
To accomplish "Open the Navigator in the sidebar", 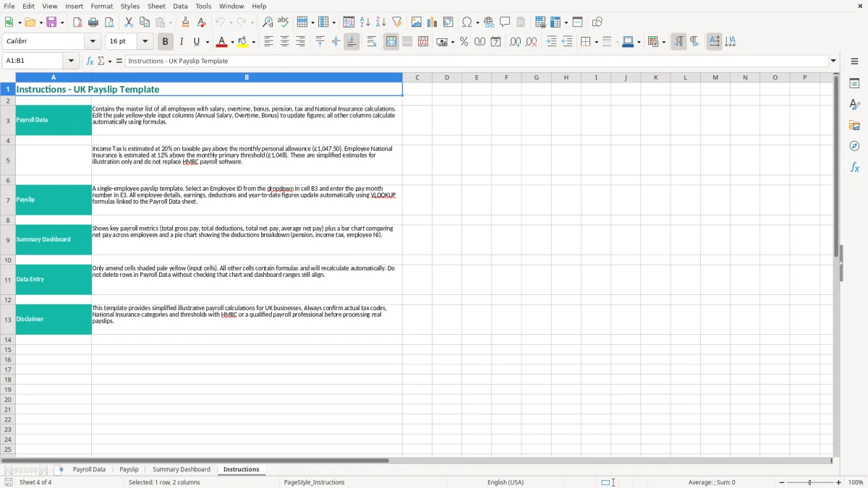I will pyautogui.click(x=854, y=146).
